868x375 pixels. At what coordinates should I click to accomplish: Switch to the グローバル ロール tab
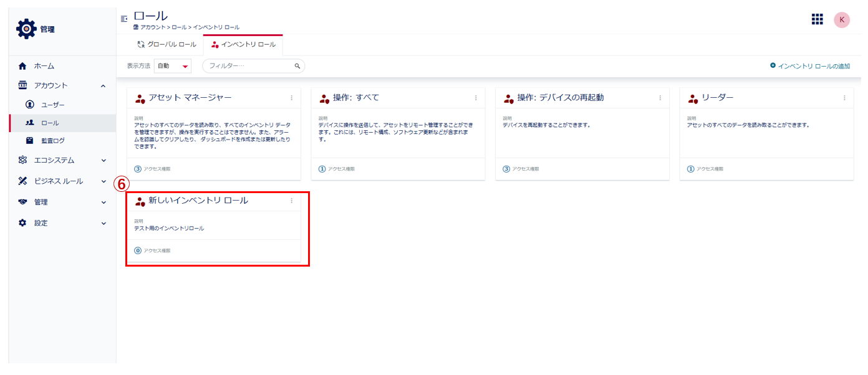tap(166, 45)
